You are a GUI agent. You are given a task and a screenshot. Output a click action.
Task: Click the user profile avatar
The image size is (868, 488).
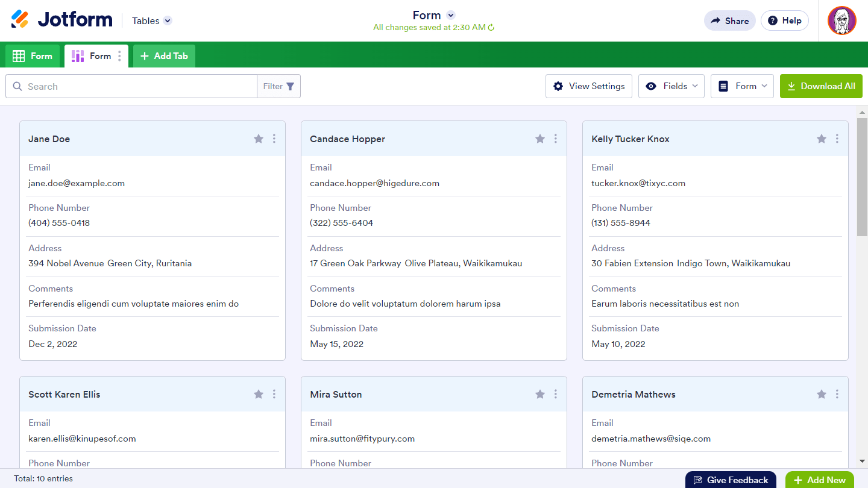pos(841,20)
